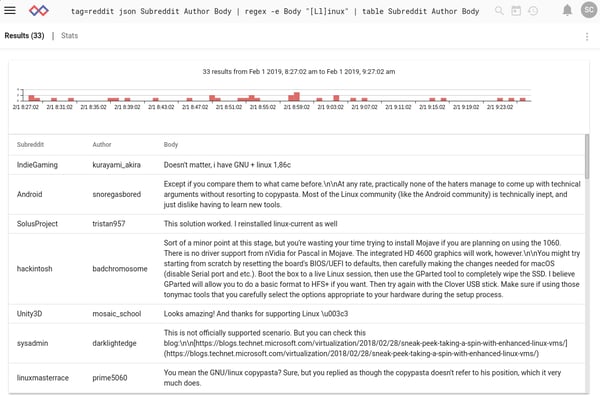The height and width of the screenshot is (398, 600).
Task: Click body text starting 'Except if you compare them'
Action: [x=372, y=194]
